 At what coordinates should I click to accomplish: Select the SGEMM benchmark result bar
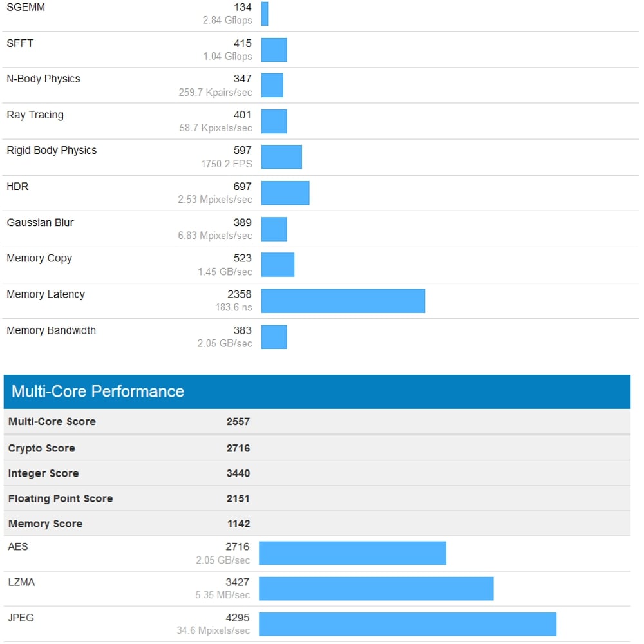point(264,14)
